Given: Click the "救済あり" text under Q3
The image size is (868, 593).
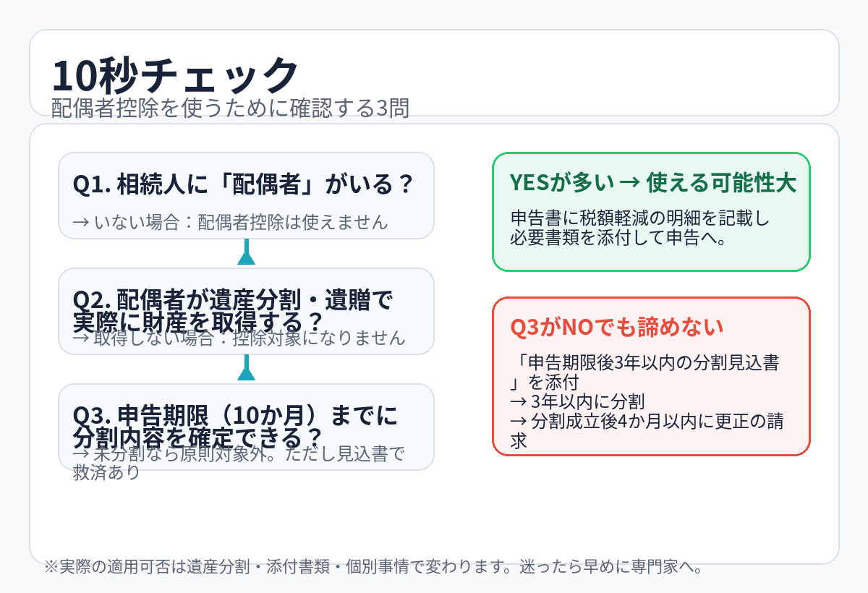Looking at the screenshot, I should point(106,473).
